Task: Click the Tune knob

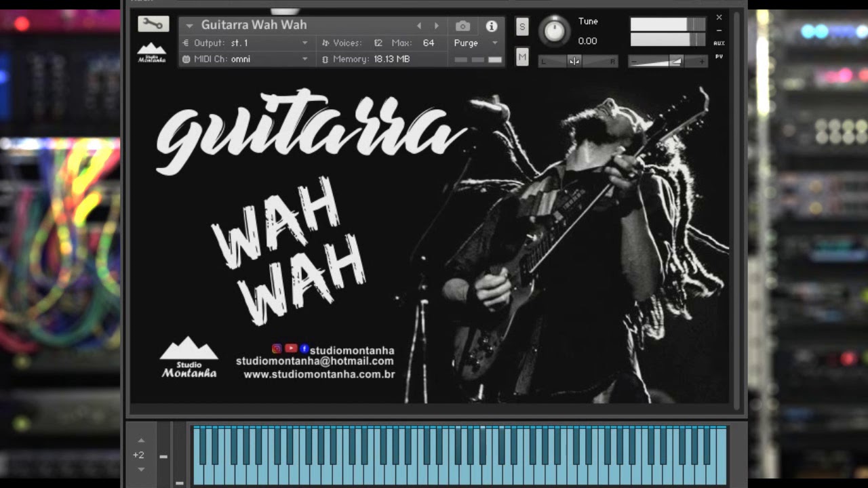Action: coord(555,31)
